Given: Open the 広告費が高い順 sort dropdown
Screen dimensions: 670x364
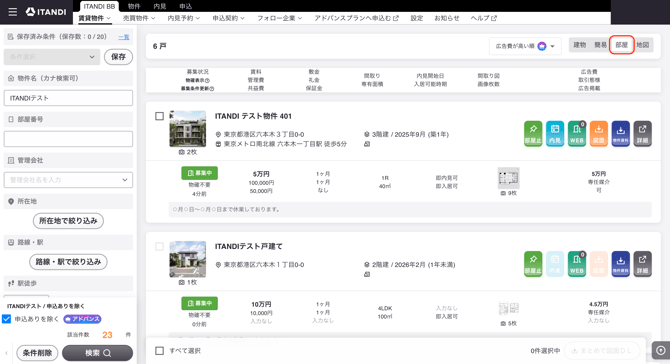Looking at the screenshot, I should [525, 46].
